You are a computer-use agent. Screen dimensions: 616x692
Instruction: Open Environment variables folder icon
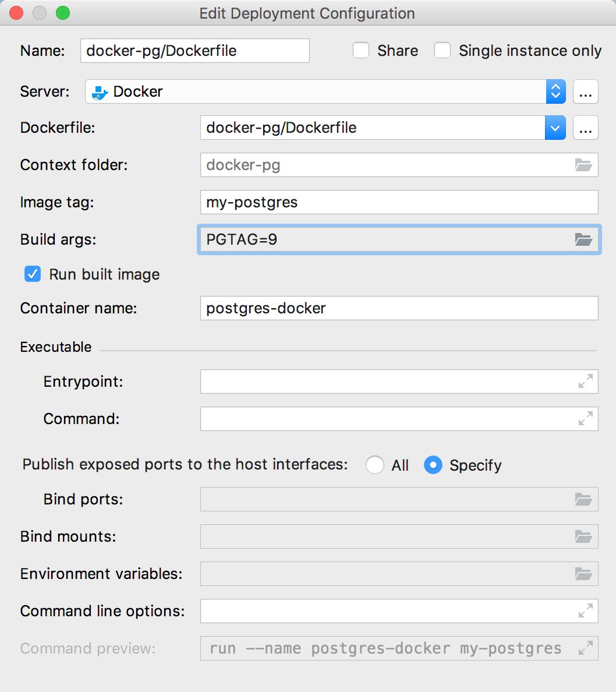[x=583, y=574]
